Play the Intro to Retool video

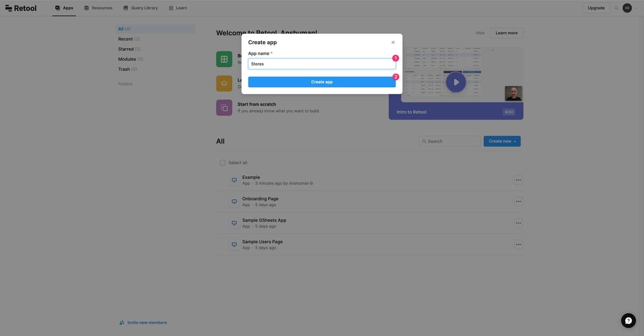pyautogui.click(x=455, y=82)
